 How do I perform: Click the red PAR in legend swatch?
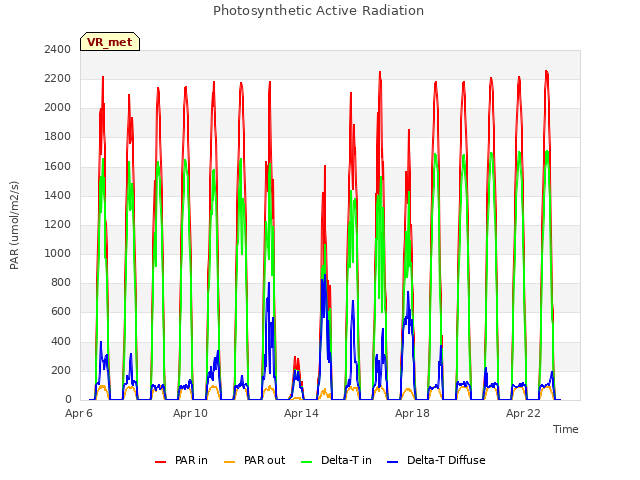tap(160, 462)
